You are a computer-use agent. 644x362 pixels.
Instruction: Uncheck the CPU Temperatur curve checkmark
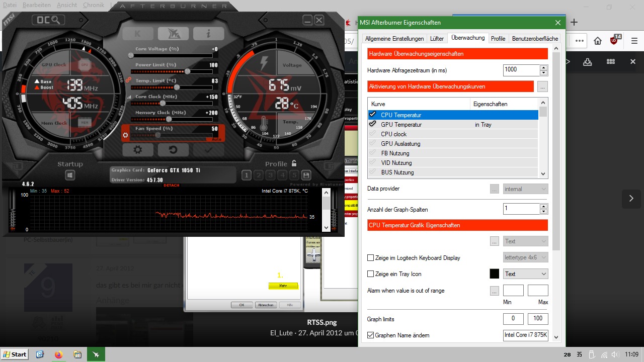coord(372,115)
